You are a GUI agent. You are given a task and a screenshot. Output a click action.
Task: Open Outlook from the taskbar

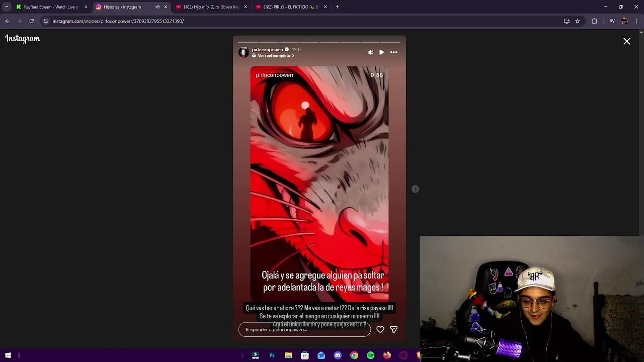(x=321, y=355)
